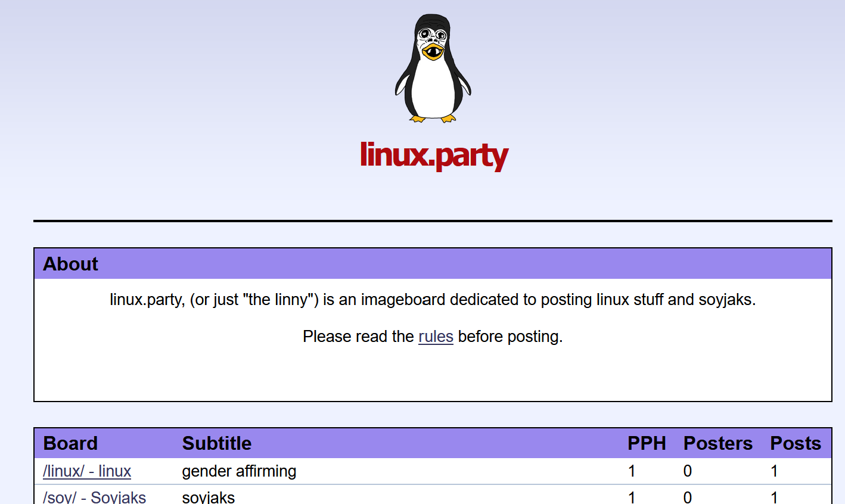
Task: Click the red linux.party site title
Action: (434, 155)
